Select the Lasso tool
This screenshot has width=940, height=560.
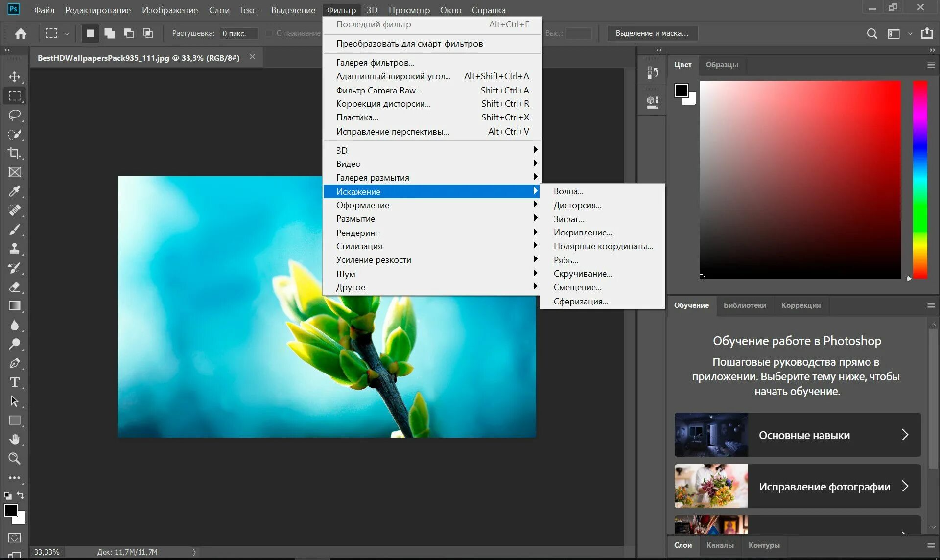(15, 115)
